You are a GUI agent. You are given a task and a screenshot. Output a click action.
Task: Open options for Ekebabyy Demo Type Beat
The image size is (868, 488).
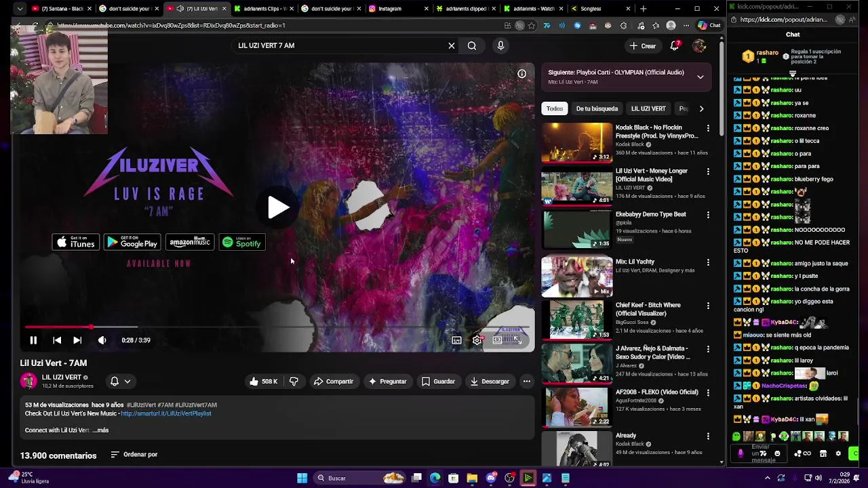pos(708,215)
